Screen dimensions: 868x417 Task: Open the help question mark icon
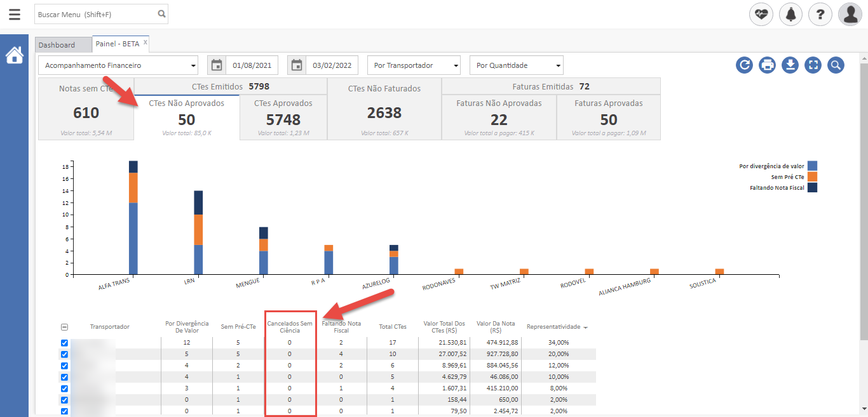(820, 14)
